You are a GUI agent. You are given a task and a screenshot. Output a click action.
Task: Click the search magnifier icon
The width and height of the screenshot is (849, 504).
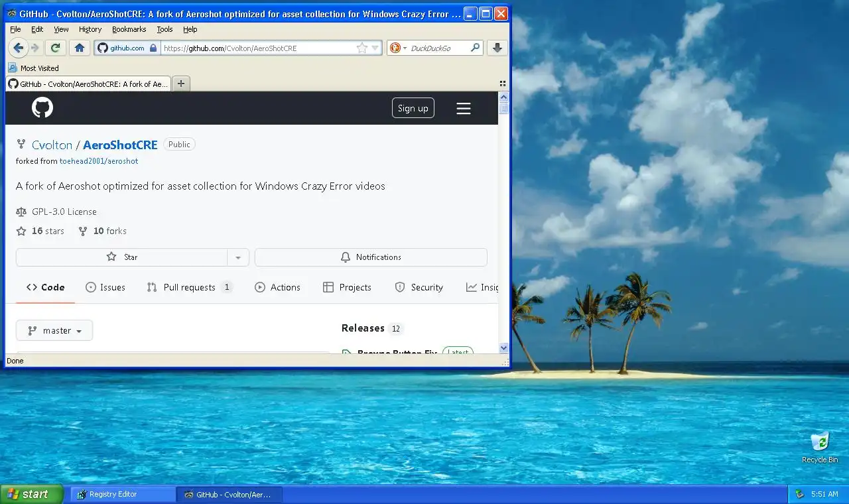pos(475,48)
